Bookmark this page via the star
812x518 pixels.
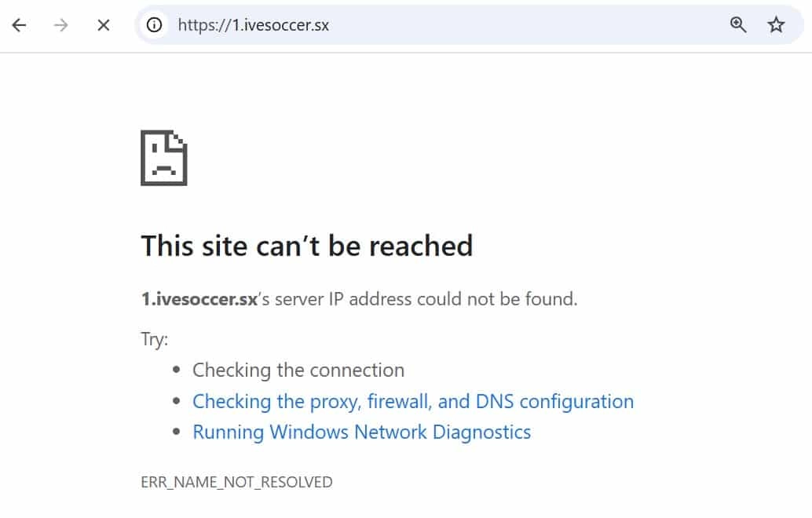(x=776, y=25)
